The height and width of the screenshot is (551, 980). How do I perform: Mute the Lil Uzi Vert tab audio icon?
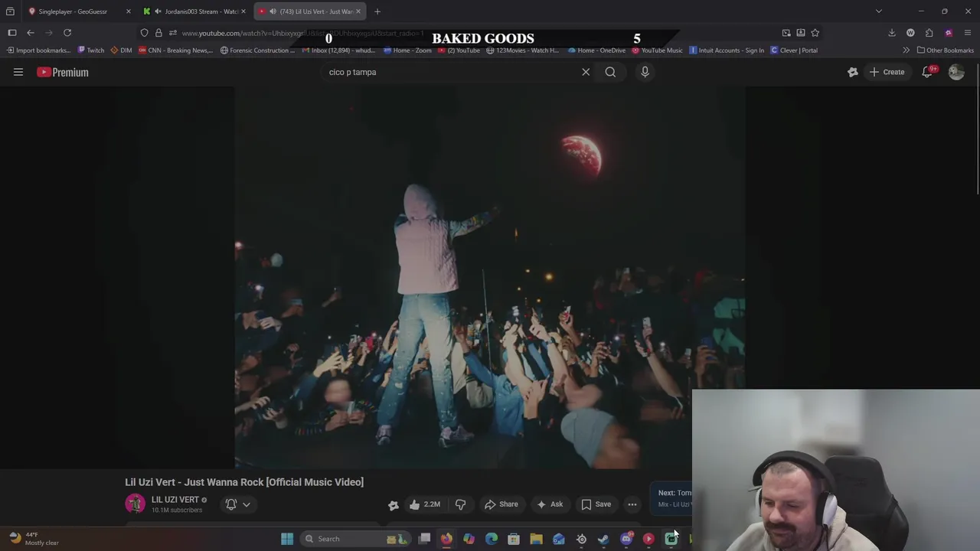click(x=273, y=11)
